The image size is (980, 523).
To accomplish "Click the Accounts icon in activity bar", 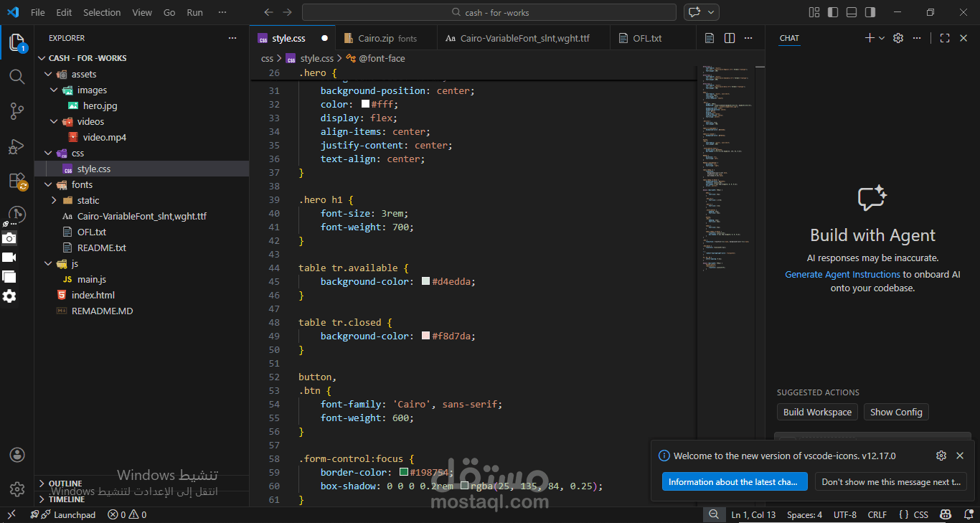I will [17, 455].
